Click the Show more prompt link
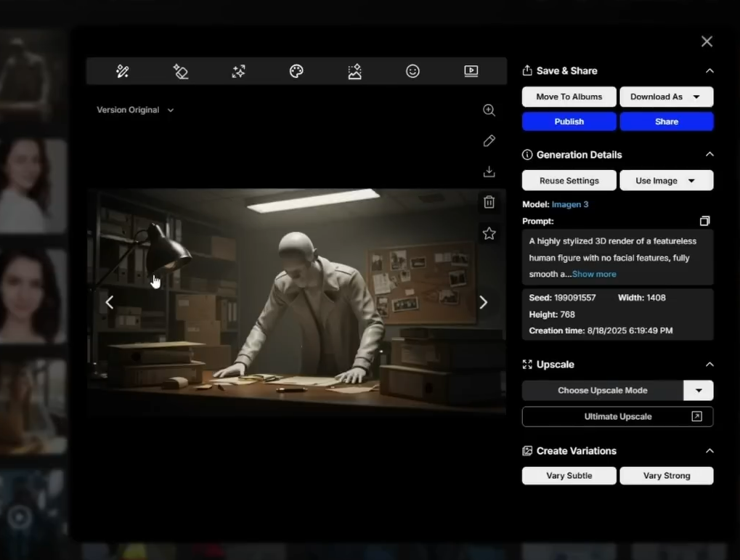This screenshot has width=740, height=560. coord(594,275)
